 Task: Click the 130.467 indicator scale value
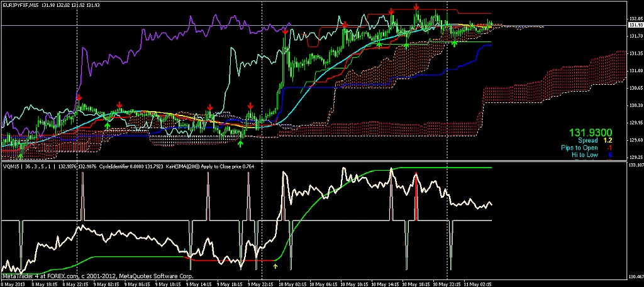tap(635, 276)
